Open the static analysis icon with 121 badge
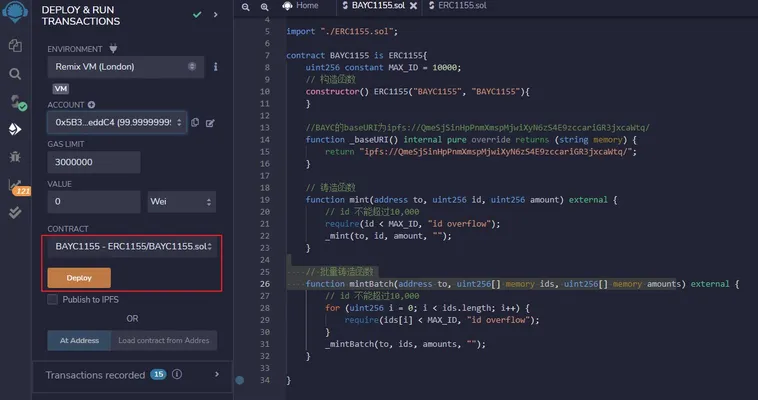This screenshot has height=400, width=758. pos(18,188)
